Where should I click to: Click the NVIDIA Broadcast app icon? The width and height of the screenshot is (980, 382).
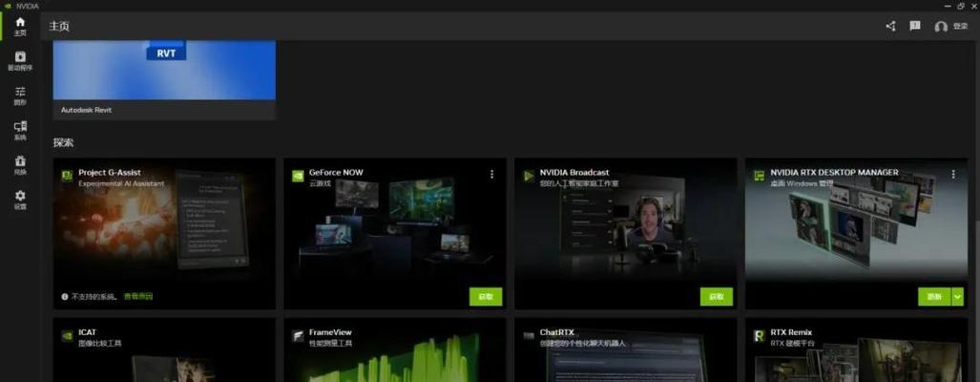point(529,177)
